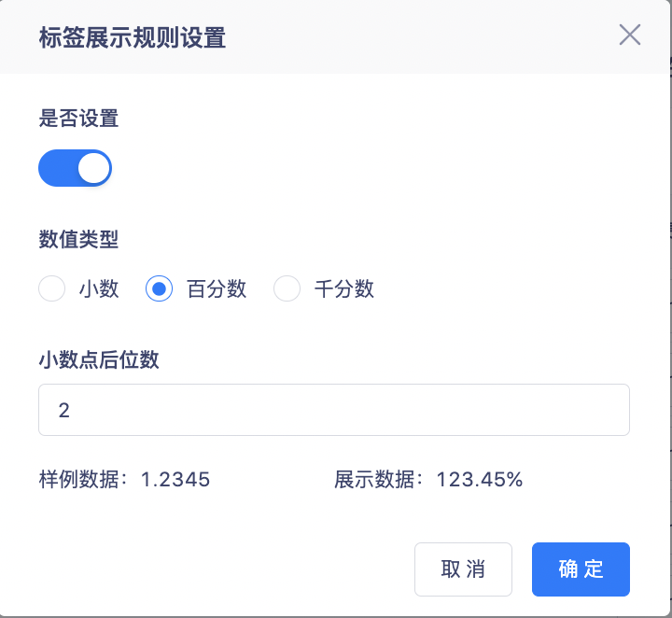672x618 pixels.
Task: Toggle the 是否设置 switch off
Action: click(75, 168)
